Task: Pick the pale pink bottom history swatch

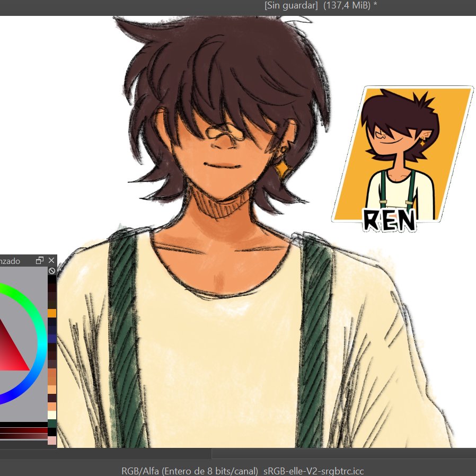Action: 52,440
